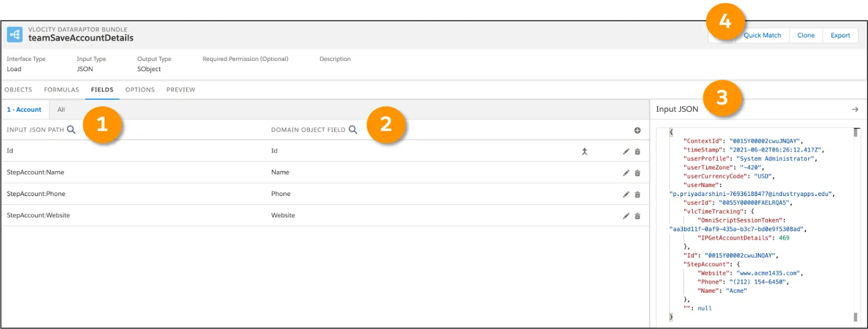Edit the Id mapping row
Viewport: 868px width, 329px height.
click(626, 151)
